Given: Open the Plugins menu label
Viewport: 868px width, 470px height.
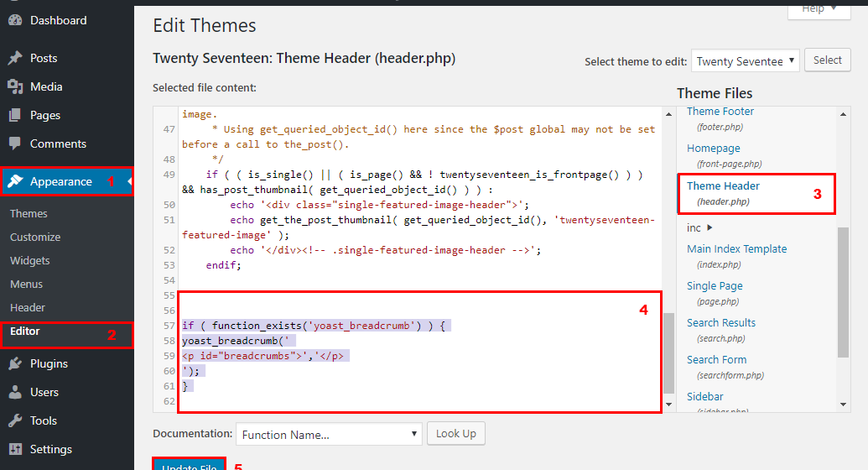Looking at the screenshot, I should coord(49,363).
